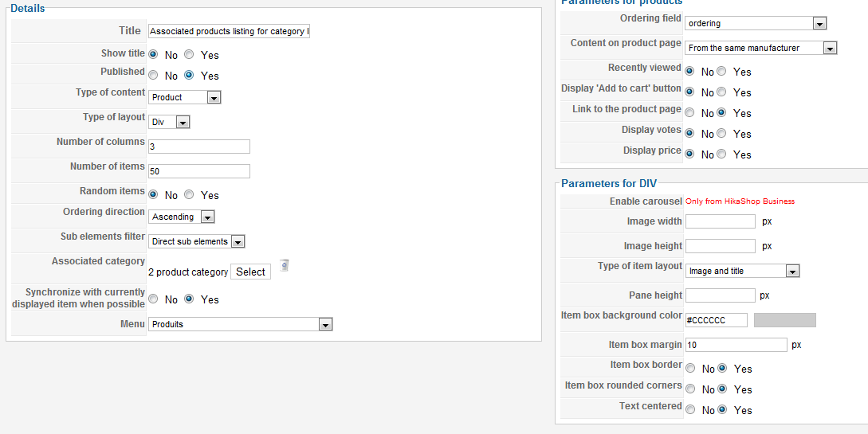Screen dimensions: 868x434
Task: Turn on Display 'Add to cart' button
Action: pyautogui.click(x=721, y=92)
